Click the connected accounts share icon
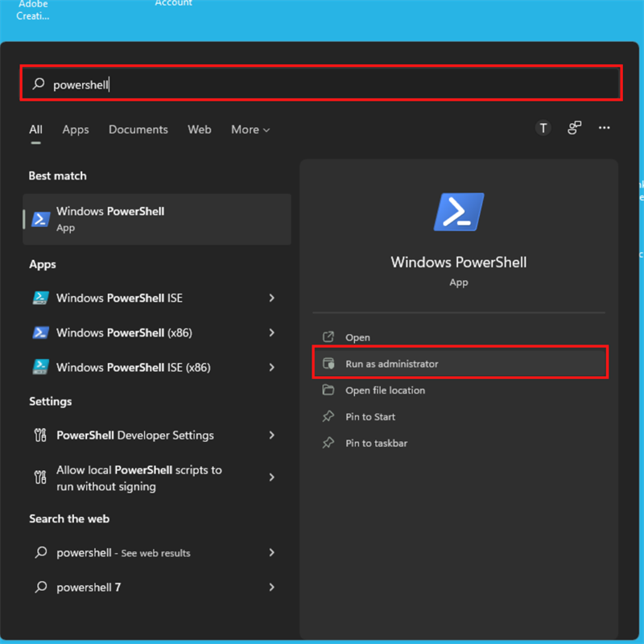 click(x=574, y=128)
